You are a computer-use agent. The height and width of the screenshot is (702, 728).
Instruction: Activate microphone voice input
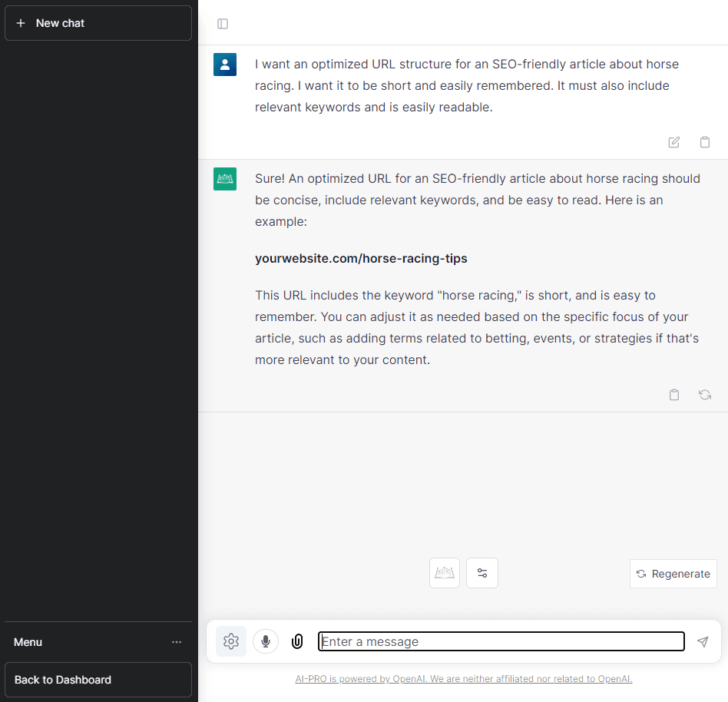pyautogui.click(x=266, y=641)
